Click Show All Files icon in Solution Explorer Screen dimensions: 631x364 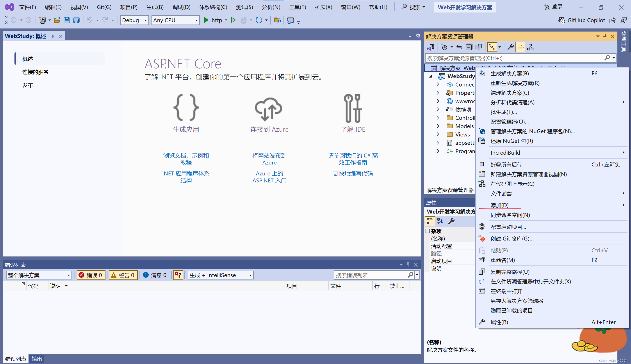point(479,47)
